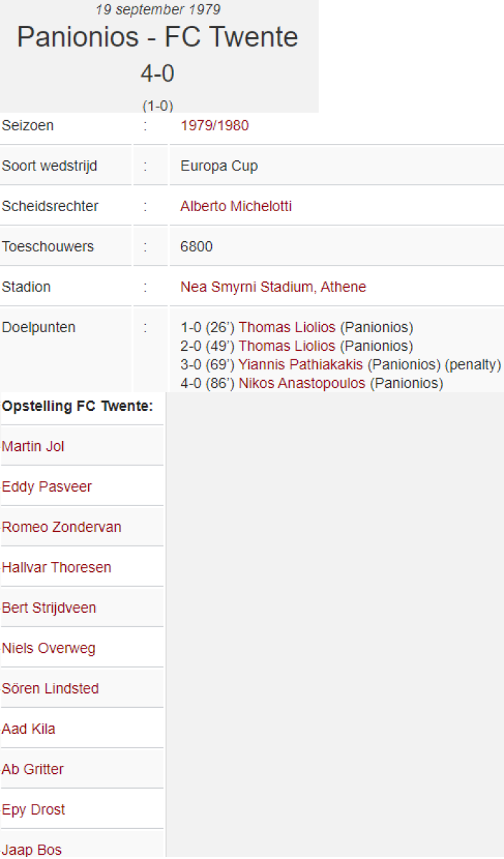Click Thomas Liolios on the 2-0 goal line
504x859 pixels.
[286, 346]
